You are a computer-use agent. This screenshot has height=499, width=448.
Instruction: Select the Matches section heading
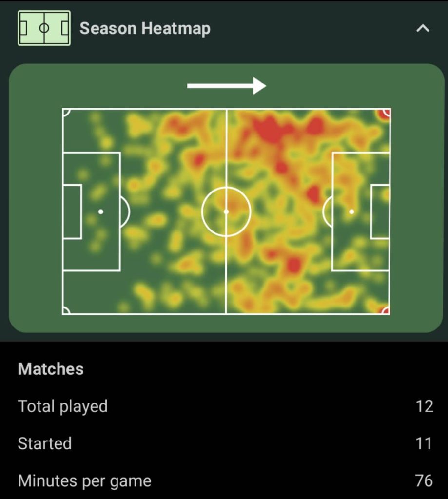51,369
